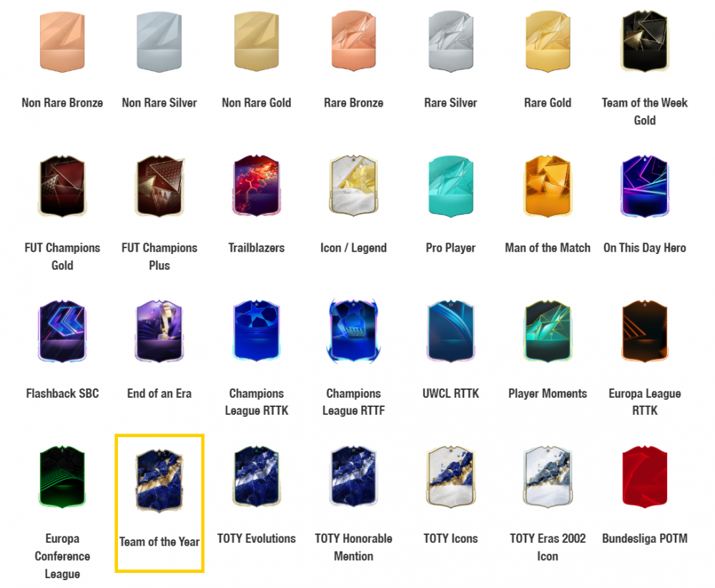Pick the Champions League RTTK card

(256, 331)
